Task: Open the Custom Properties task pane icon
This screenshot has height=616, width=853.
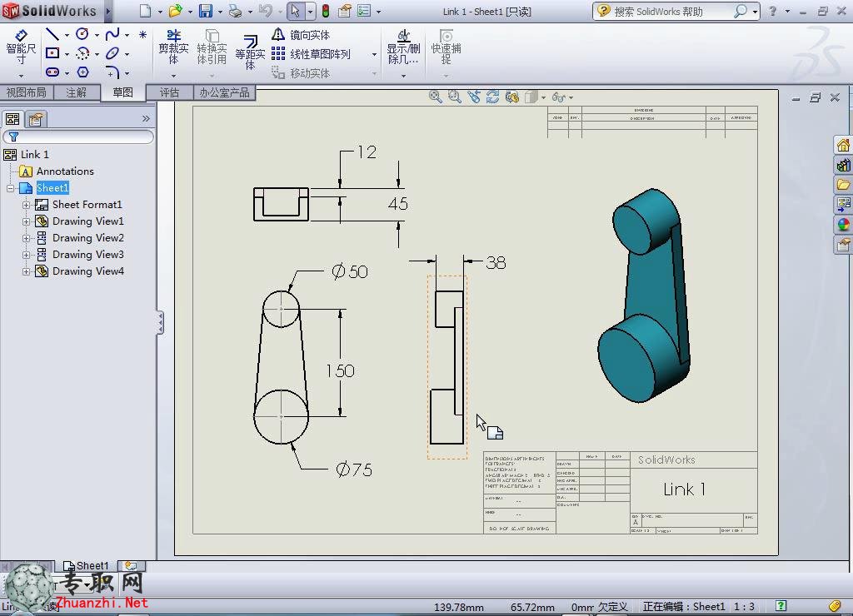Action: 843,245
